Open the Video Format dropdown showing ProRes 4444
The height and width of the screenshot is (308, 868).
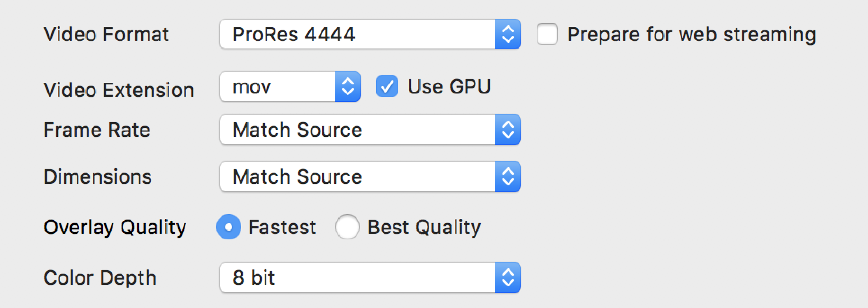[x=370, y=34]
